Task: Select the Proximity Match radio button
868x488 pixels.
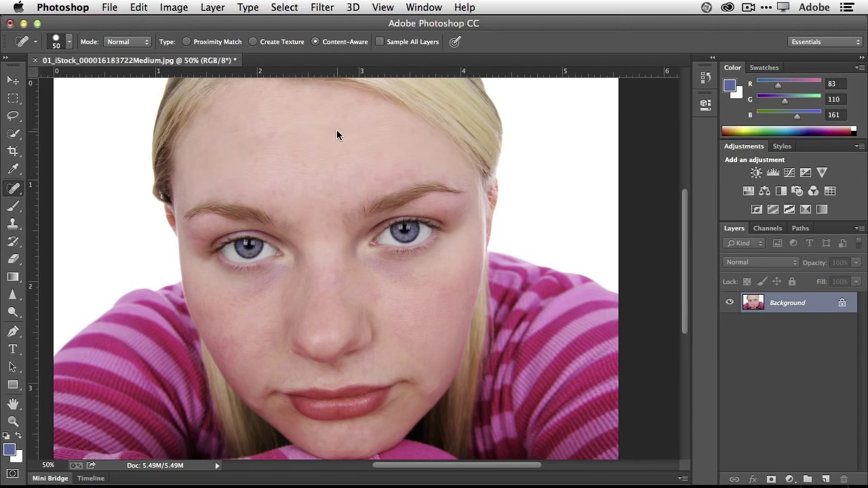Action: coord(186,42)
